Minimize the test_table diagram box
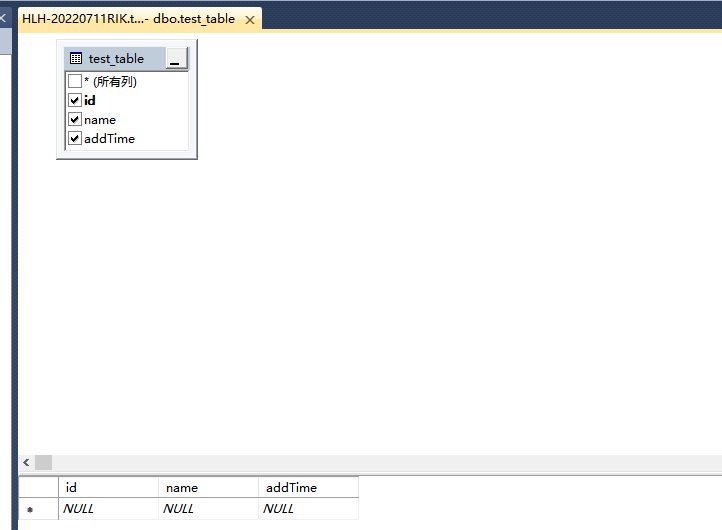This screenshot has height=530, width=722. 176,58
